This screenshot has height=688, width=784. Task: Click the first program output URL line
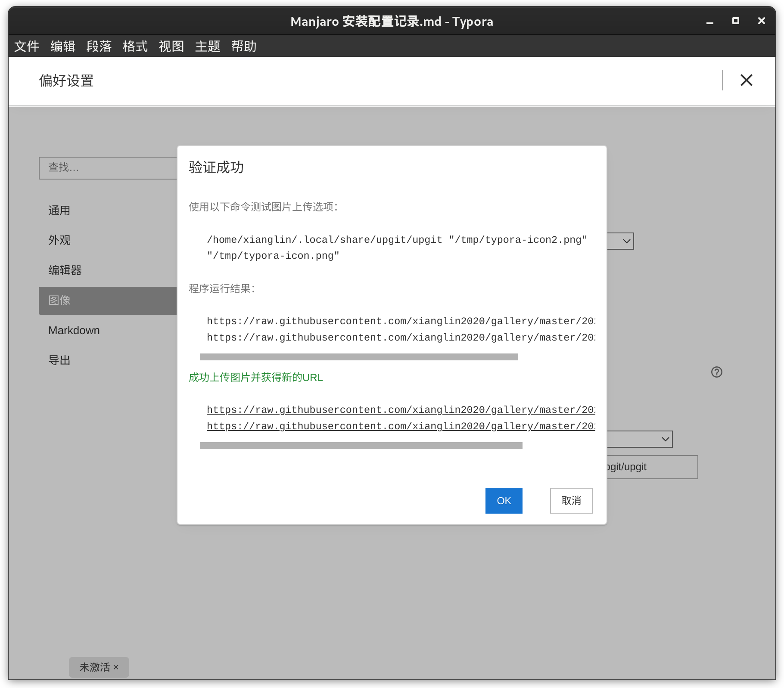click(401, 321)
